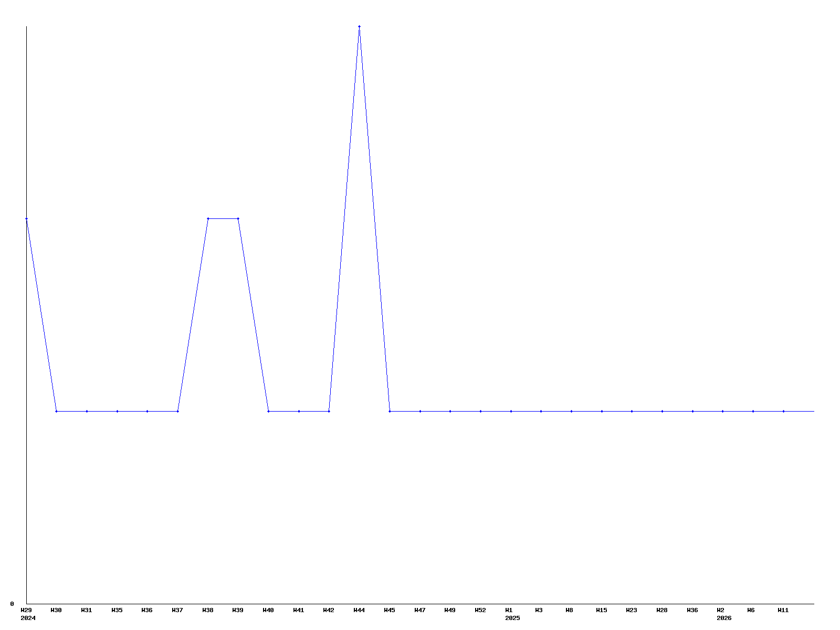Click the data point above W52
The height and width of the screenshot is (630, 840).
coord(480,411)
